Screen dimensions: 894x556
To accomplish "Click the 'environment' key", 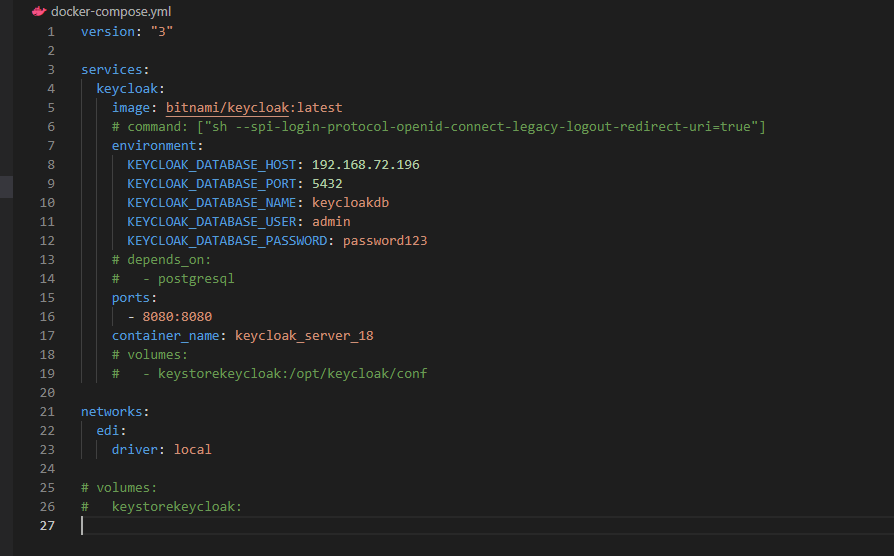I will 153,145.
